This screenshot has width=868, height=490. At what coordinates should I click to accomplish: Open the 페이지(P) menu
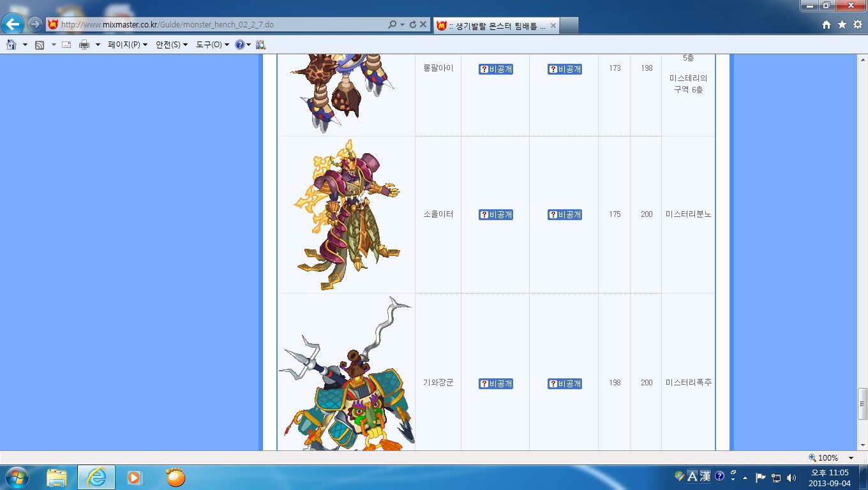click(x=128, y=45)
